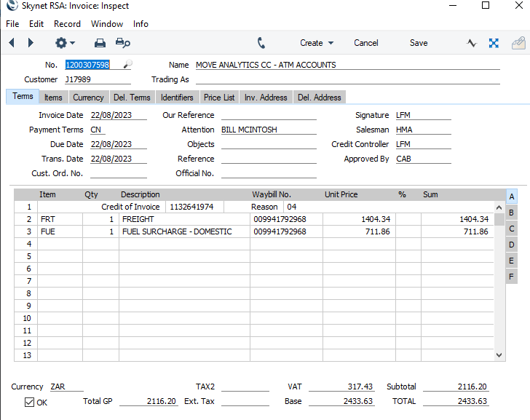Click the invoice number lookup icon

point(127,64)
